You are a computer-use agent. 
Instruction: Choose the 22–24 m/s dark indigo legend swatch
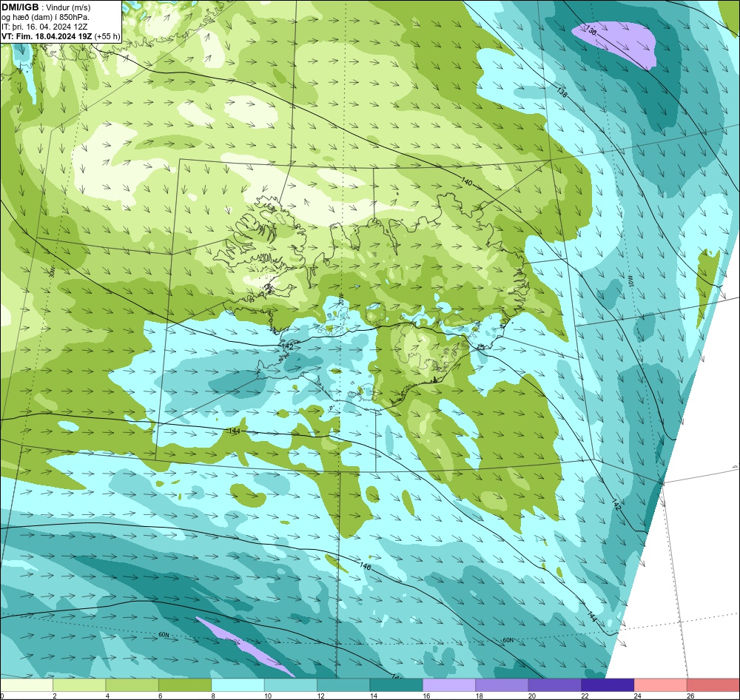[x=608, y=685]
